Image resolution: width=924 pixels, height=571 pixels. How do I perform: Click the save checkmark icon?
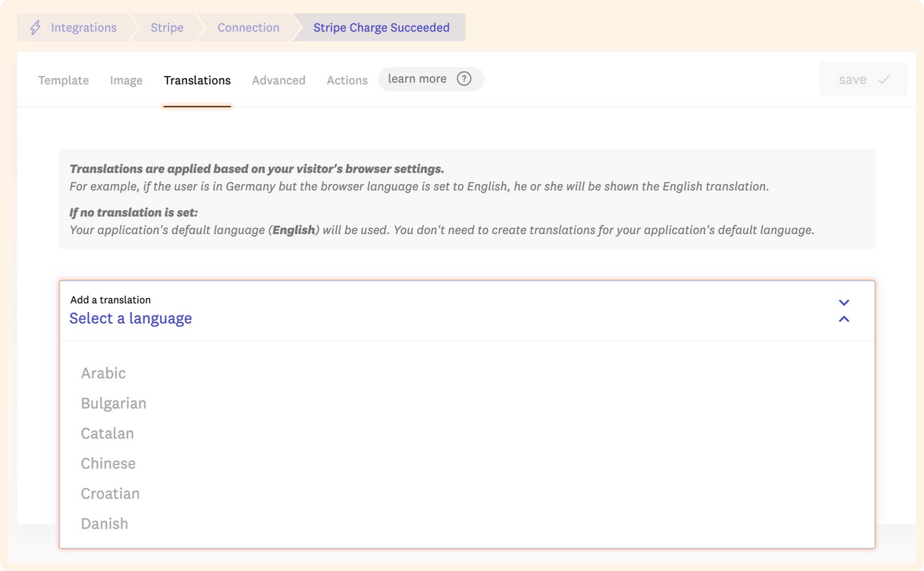point(884,80)
